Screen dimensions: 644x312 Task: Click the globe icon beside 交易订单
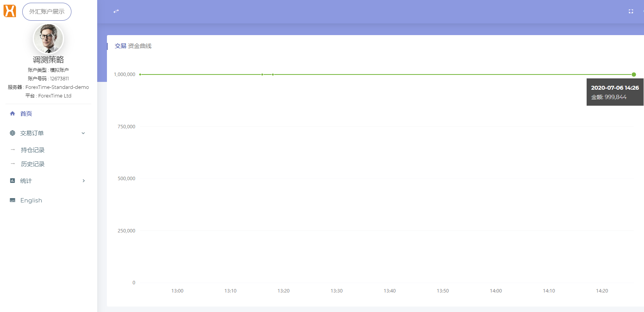point(12,133)
